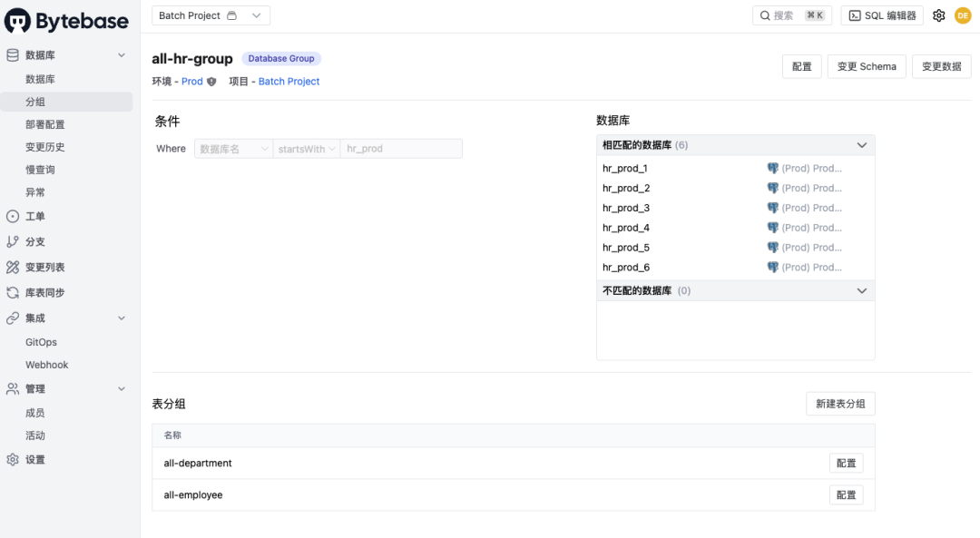Click the 分支 branch icon in sidebar
Viewport: 980px width, 538px height.
13,242
